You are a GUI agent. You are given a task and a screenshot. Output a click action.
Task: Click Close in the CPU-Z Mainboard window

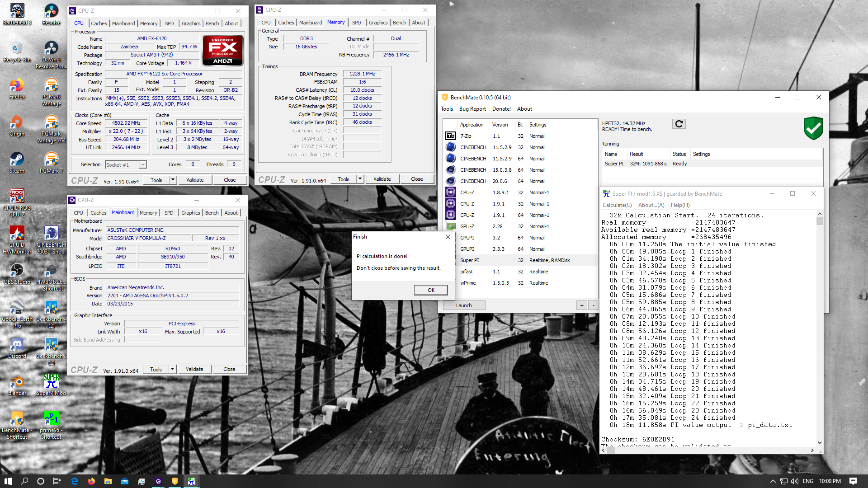tap(229, 369)
